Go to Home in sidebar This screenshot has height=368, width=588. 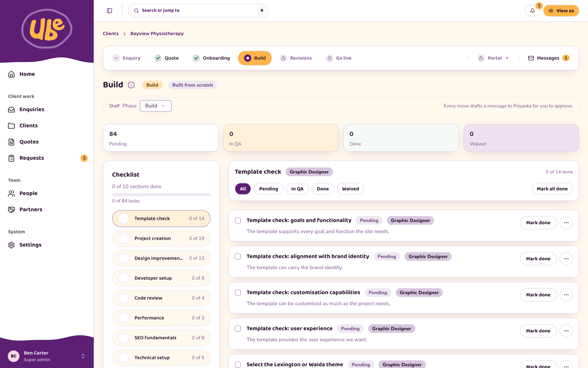47,74
